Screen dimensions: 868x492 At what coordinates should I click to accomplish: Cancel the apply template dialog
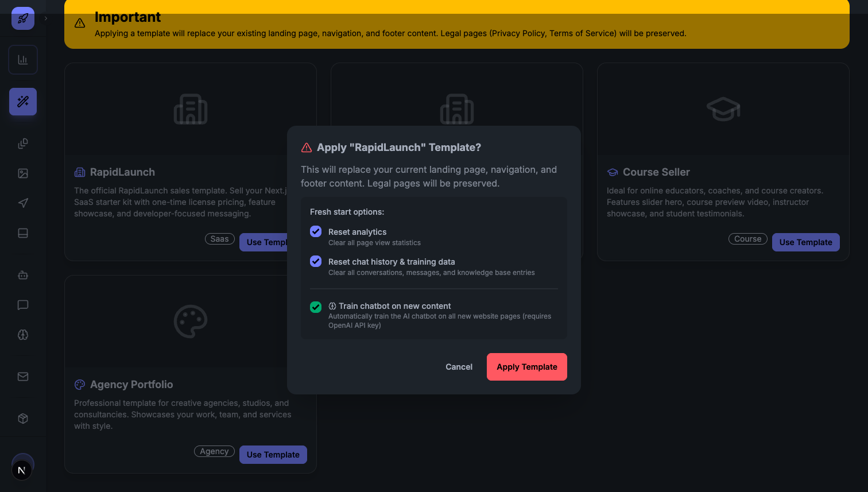coord(459,367)
